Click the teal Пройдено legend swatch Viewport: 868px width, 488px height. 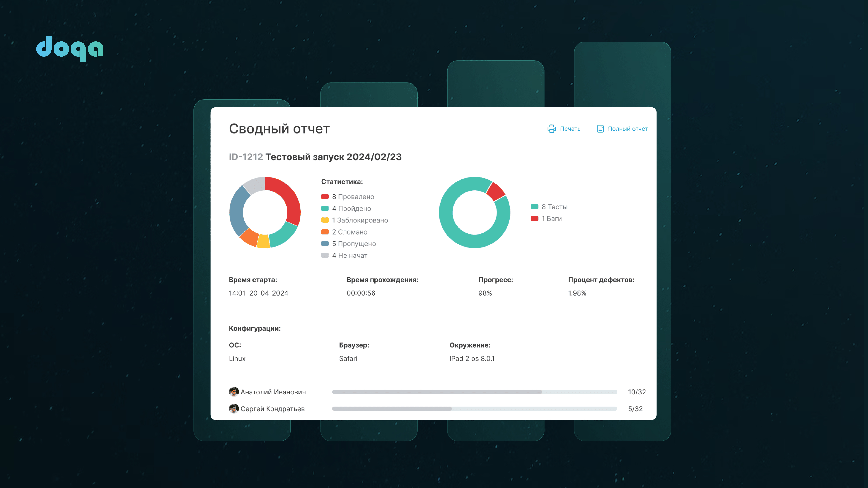(x=325, y=208)
